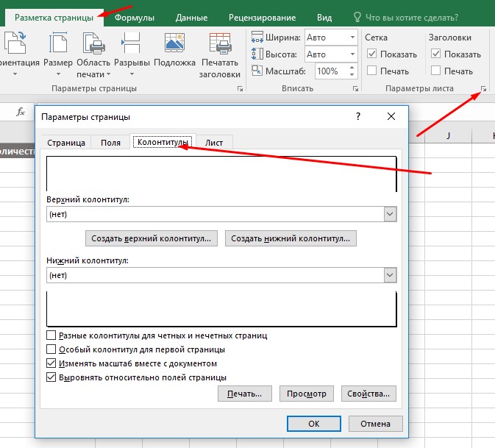Click Создать верхний колонтитул button
Image resolution: width=495 pixels, height=448 pixels.
[x=152, y=238]
